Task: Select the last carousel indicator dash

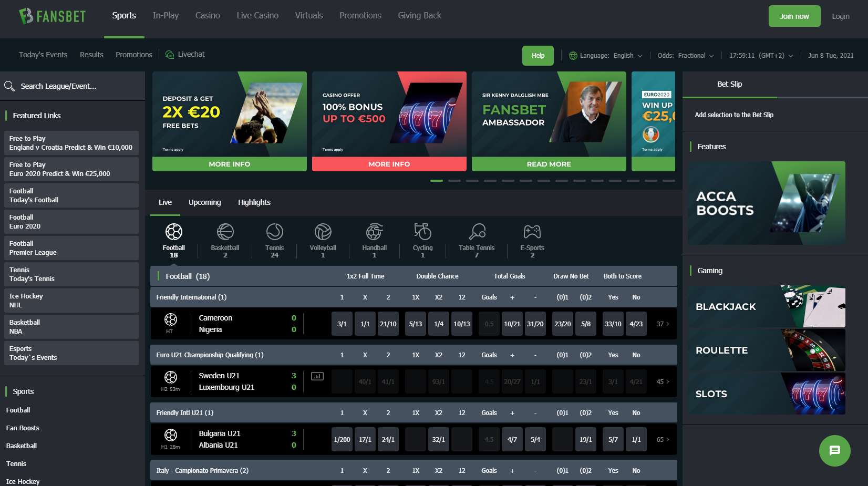Action: click(x=669, y=181)
